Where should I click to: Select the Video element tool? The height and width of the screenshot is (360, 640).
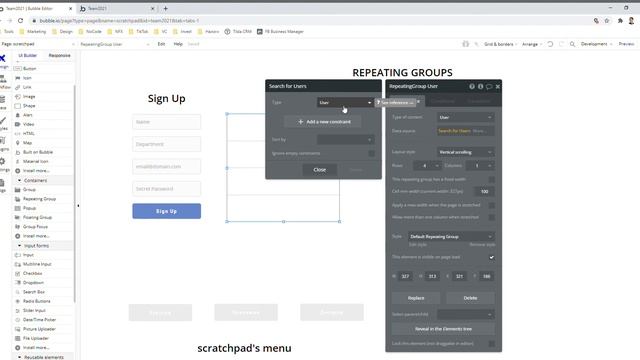pyautogui.click(x=28, y=124)
